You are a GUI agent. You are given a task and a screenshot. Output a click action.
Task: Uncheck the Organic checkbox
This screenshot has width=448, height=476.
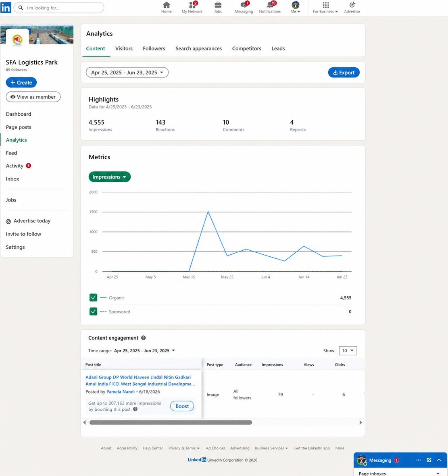(x=93, y=298)
